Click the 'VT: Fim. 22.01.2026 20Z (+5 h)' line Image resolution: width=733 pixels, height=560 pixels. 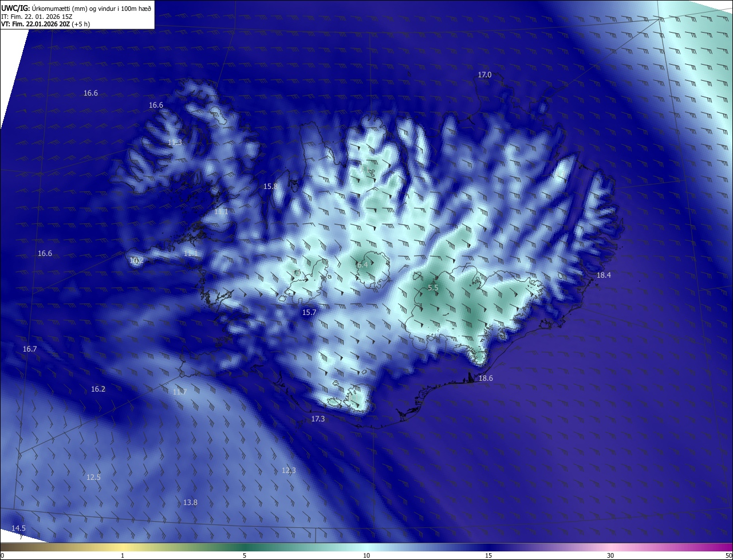46,24
